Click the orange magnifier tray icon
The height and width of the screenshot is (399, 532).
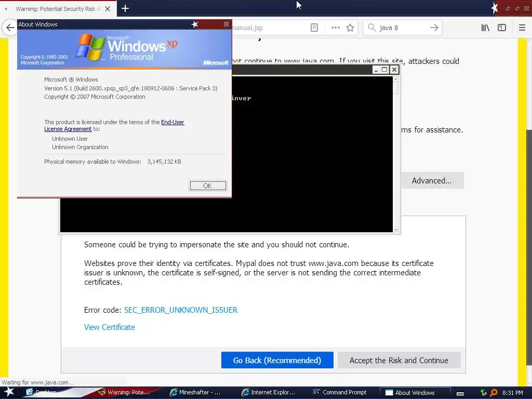coord(494,393)
